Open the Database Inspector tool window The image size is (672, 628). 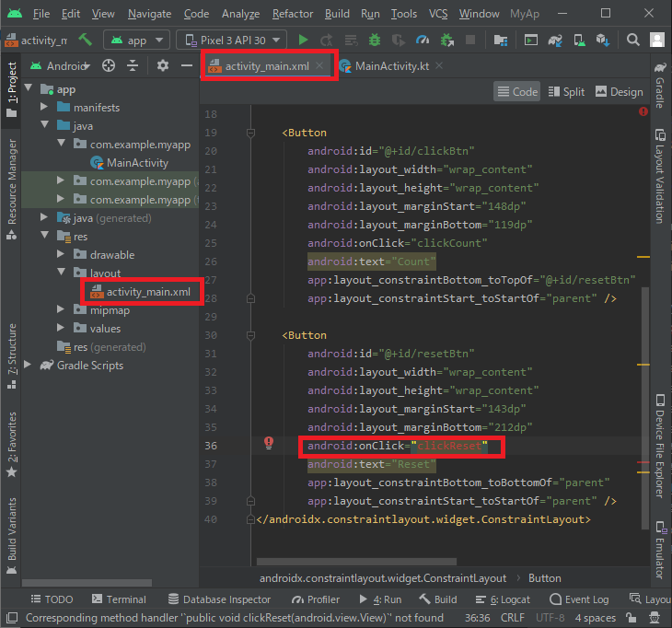219,599
